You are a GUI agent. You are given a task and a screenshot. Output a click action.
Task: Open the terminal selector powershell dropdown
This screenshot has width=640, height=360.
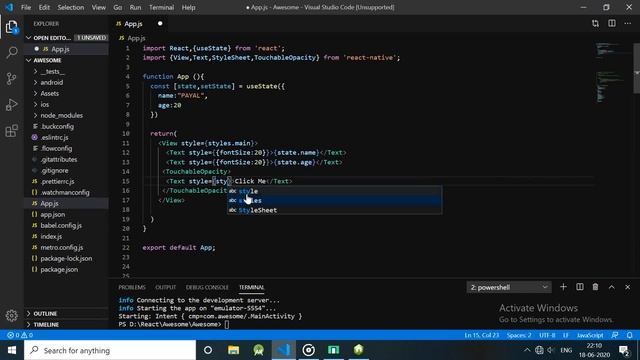coord(509,287)
